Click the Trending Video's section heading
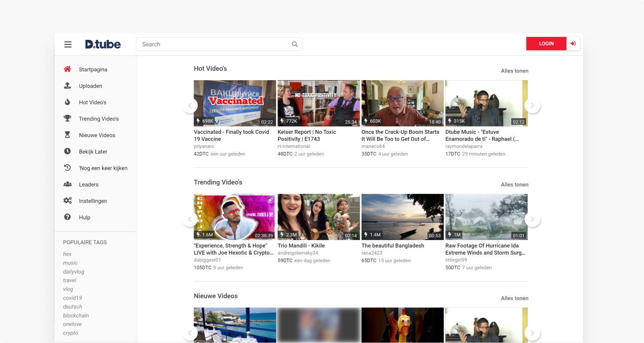The height and width of the screenshot is (343, 644). point(218,182)
